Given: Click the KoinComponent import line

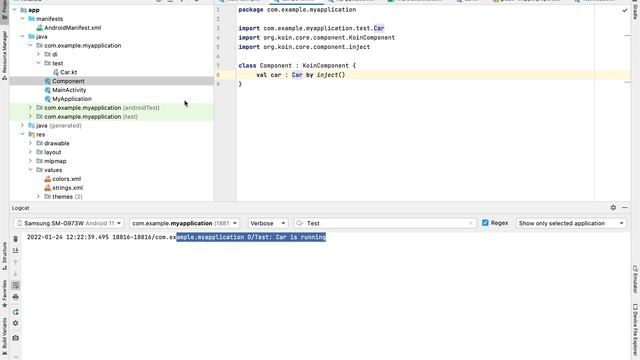Looking at the screenshot, I should pyautogui.click(x=317, y=38).
